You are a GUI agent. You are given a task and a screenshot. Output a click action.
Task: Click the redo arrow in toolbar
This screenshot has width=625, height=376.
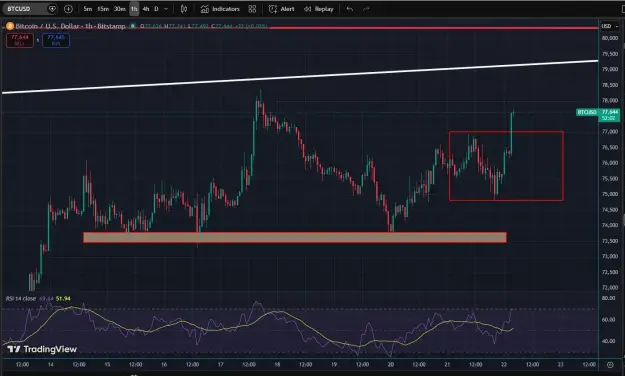[x=366, y=9]
